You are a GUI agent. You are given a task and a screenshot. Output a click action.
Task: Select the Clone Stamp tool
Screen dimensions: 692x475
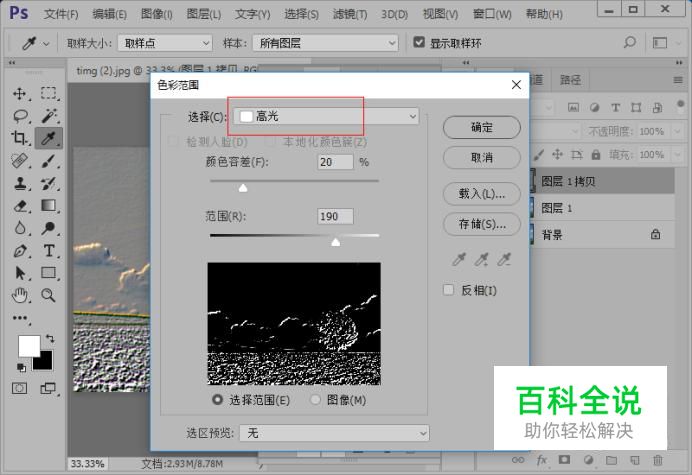[x=19, y=183]
